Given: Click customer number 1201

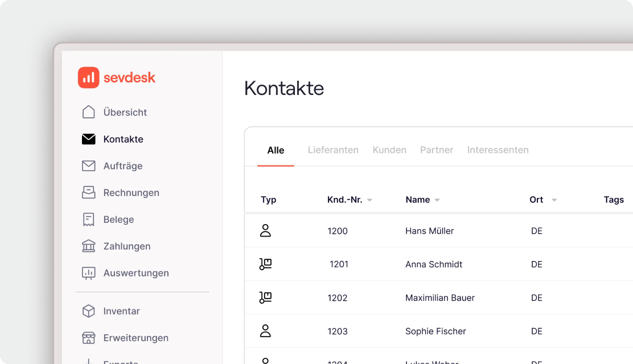Looking at the screenshot, I should 339,264.
